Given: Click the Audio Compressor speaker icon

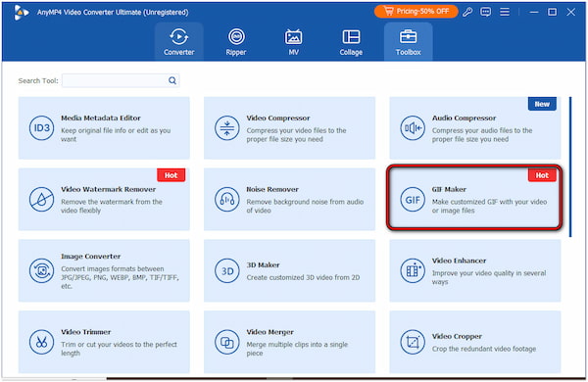Looking at the screenshot, I should (413, 128).
